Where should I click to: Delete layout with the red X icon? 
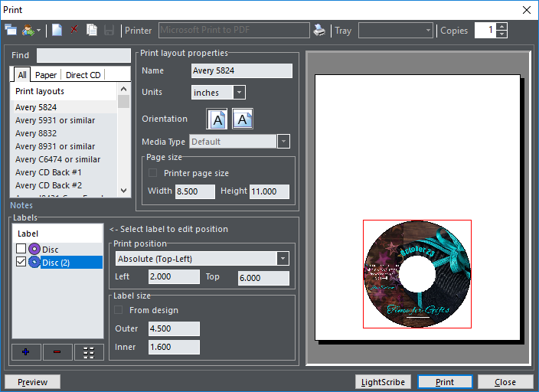tap(74, 30)
